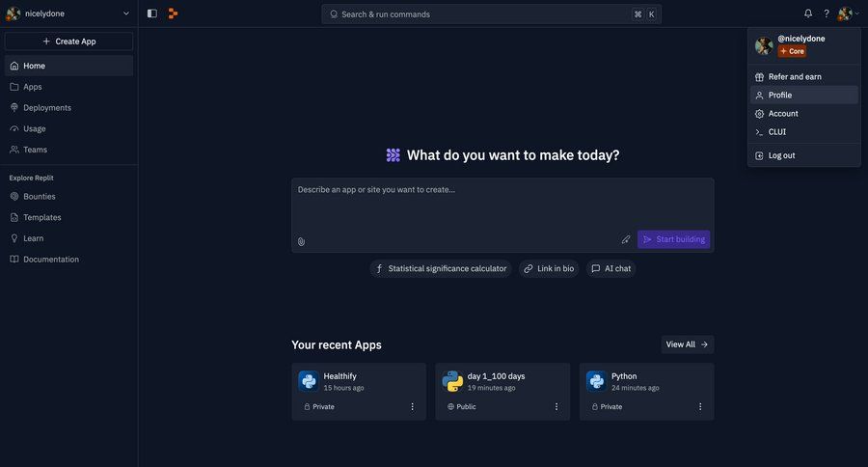Click the Search & run commands field
This screenshot has width=868, height=467.
pyautogui.click(x=492, y=14)
